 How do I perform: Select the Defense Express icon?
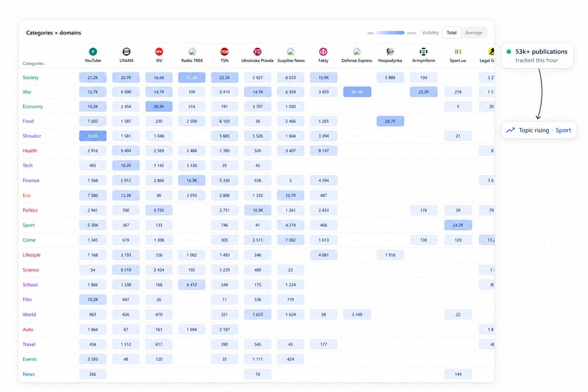357,52
